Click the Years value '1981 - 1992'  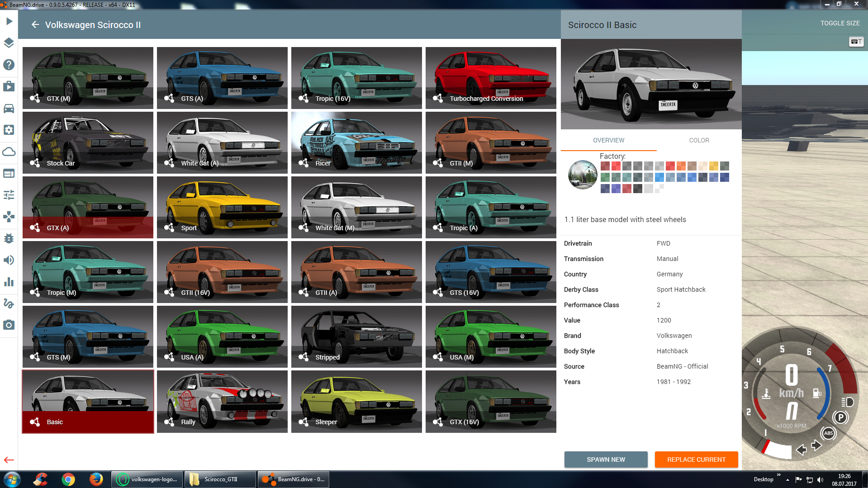pyautogui.click(x=674, y=382)
